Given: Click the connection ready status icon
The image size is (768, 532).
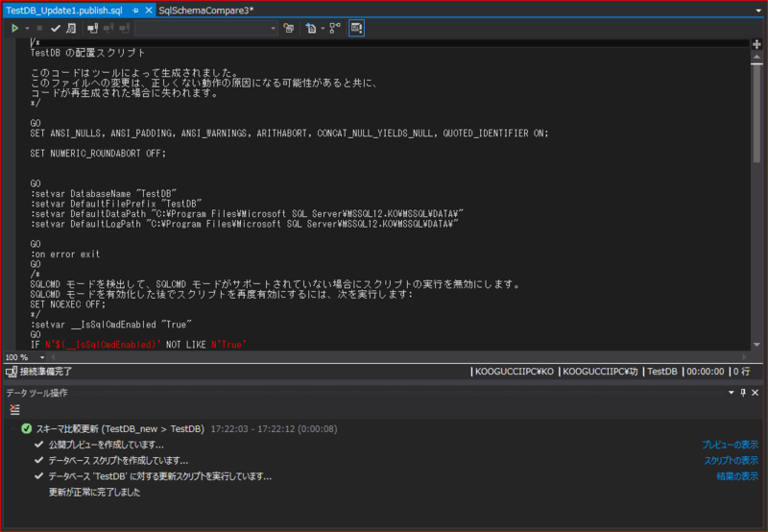Looking at the screenshot, I should 12,372.
